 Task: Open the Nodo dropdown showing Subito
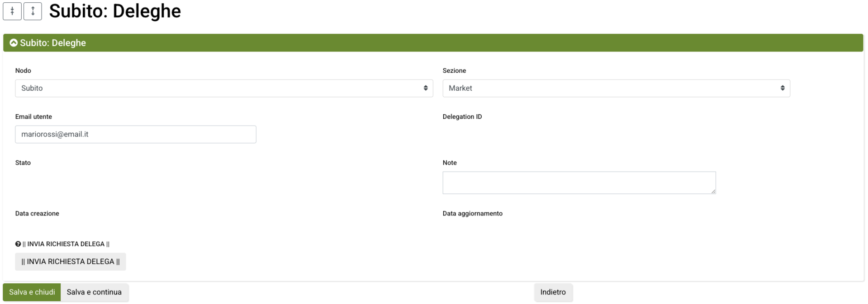224,89
